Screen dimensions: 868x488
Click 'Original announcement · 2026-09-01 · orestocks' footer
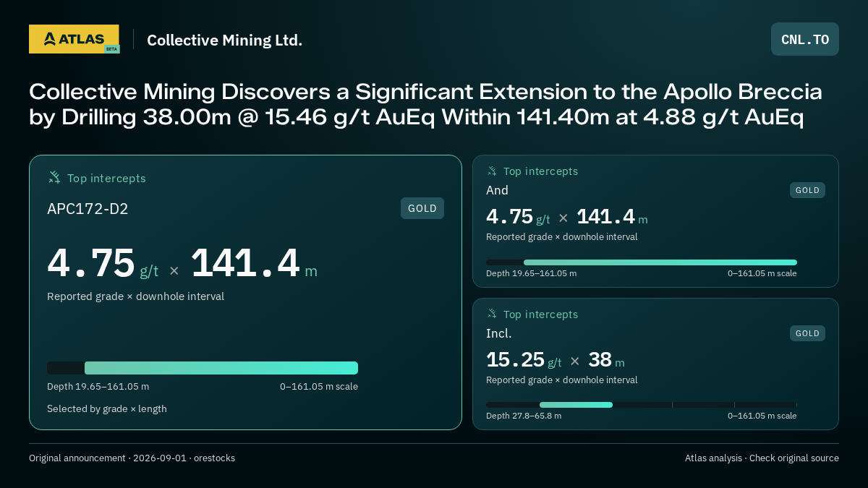(132, 458)
